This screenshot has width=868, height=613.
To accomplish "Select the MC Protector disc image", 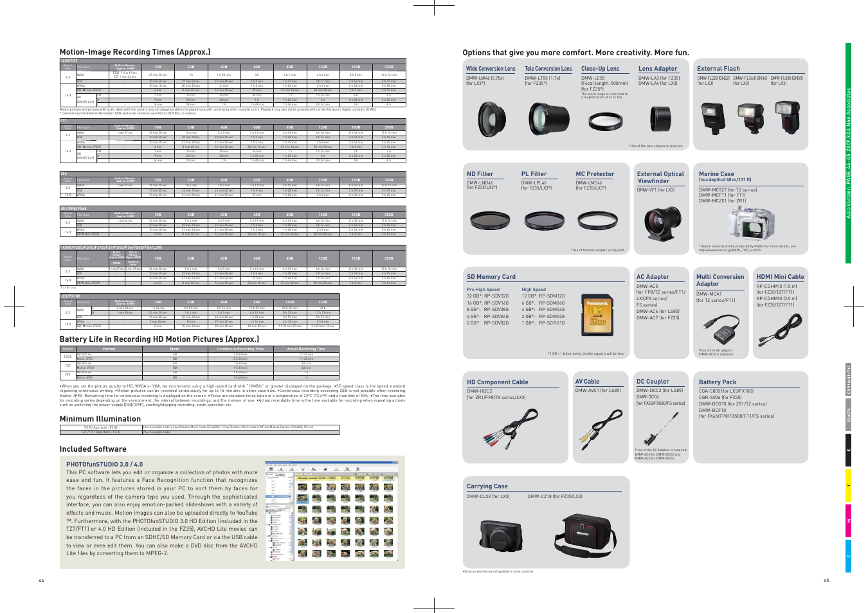I will [x=597, y=221].
